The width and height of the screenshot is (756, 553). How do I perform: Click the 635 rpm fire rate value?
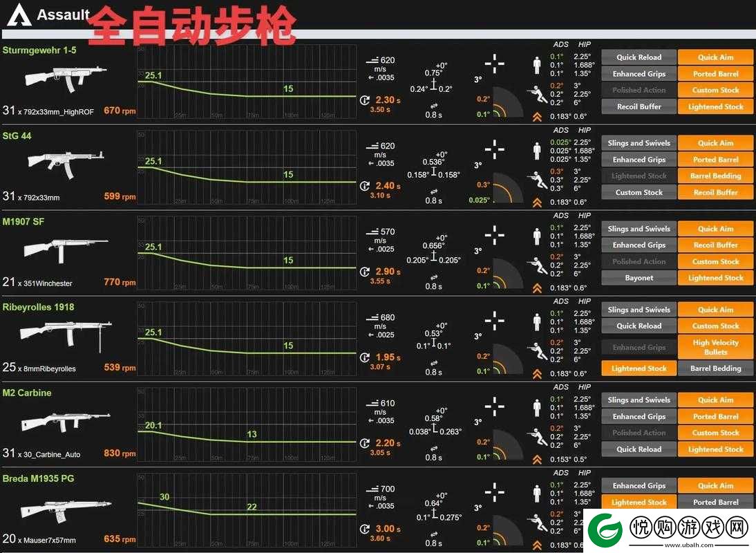(x=120, y=539)
